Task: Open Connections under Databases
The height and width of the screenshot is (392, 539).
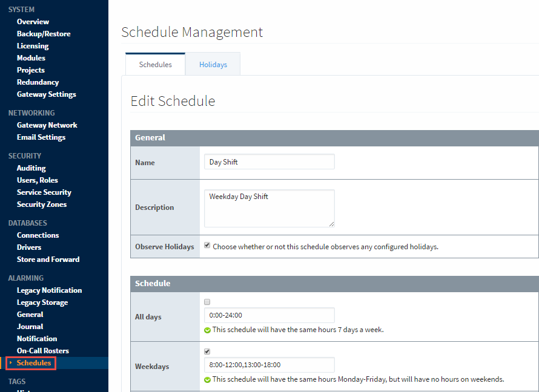Action: (38, 235)
